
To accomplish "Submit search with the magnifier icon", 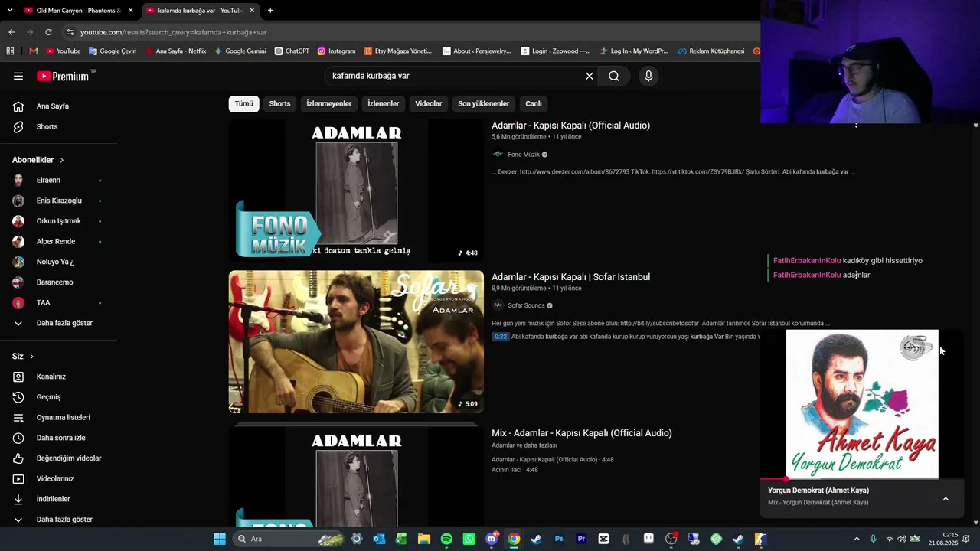I will pyautogui.click(x=614, y=76).
